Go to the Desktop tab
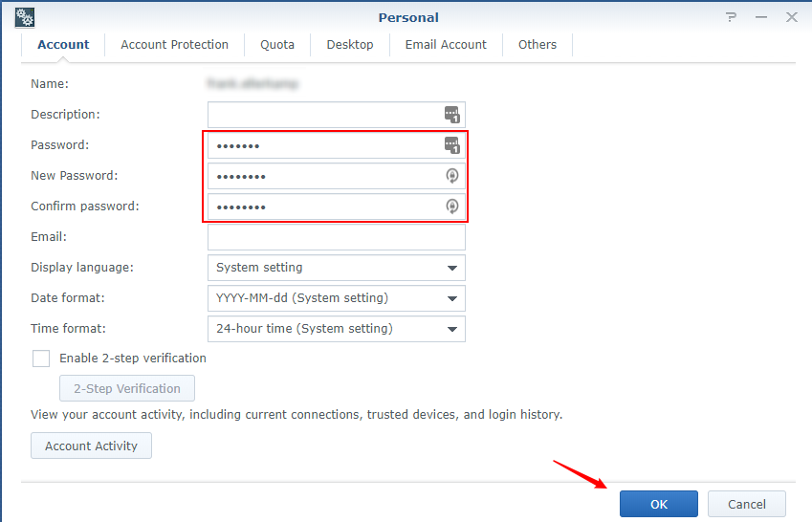The width and height of the screenshot is (812, 522). pos(350,45)
